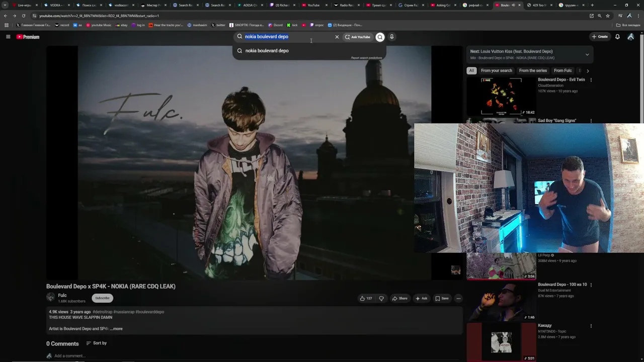This screenshot has height=362, width=644.
Task: Open the Create menu
Action: (x=600, y=37)
